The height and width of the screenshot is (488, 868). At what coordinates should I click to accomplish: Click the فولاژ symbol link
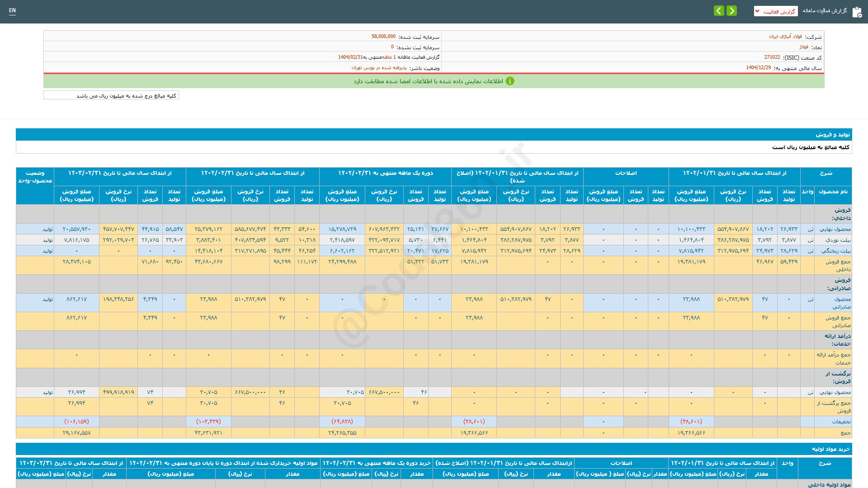(x=803, y=47)
